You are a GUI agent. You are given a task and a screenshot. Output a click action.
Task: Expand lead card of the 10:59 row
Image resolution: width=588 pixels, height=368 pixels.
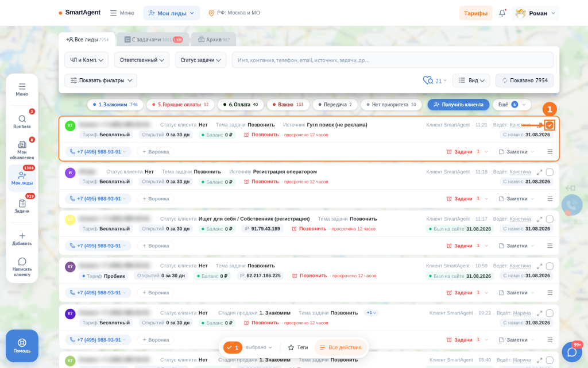[539, 266]
